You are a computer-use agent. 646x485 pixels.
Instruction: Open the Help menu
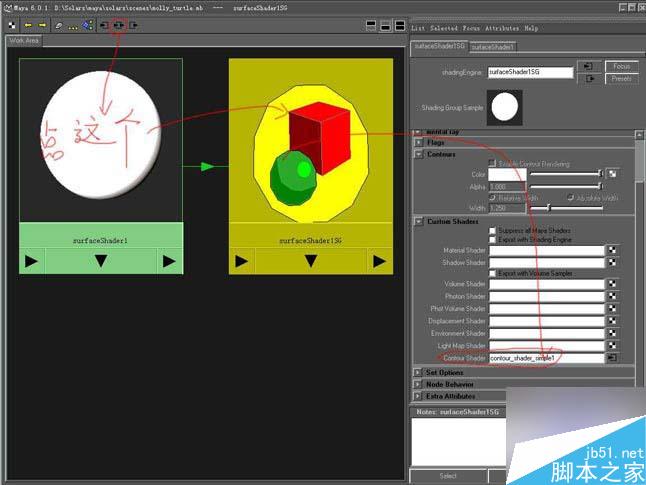(531, 28)
